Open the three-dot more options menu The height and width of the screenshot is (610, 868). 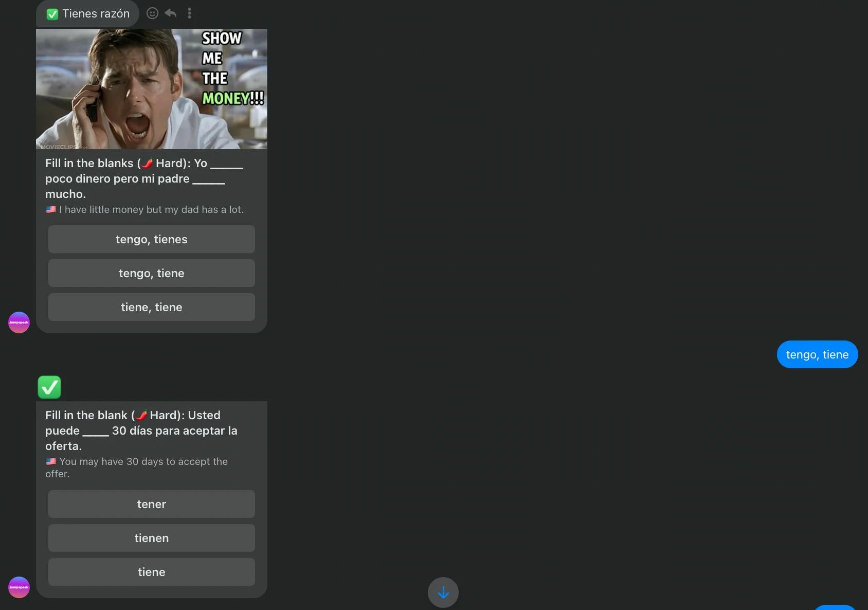point(189,13)
